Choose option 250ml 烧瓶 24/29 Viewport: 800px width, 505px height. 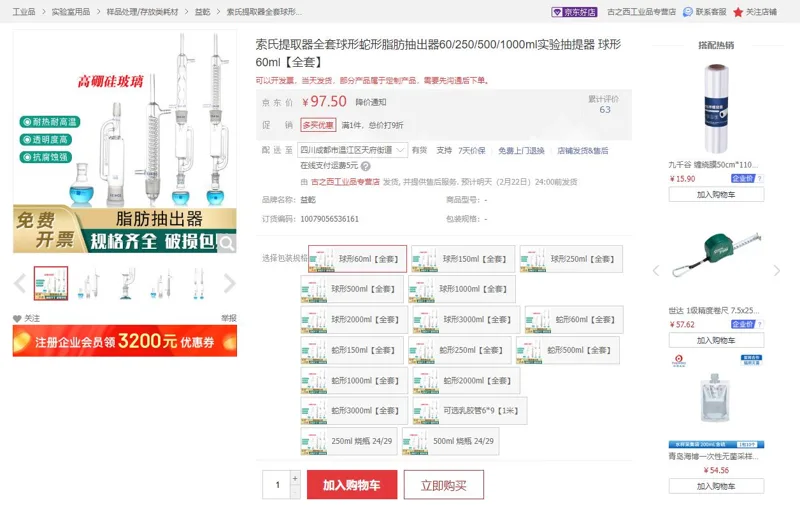(349, 441)
